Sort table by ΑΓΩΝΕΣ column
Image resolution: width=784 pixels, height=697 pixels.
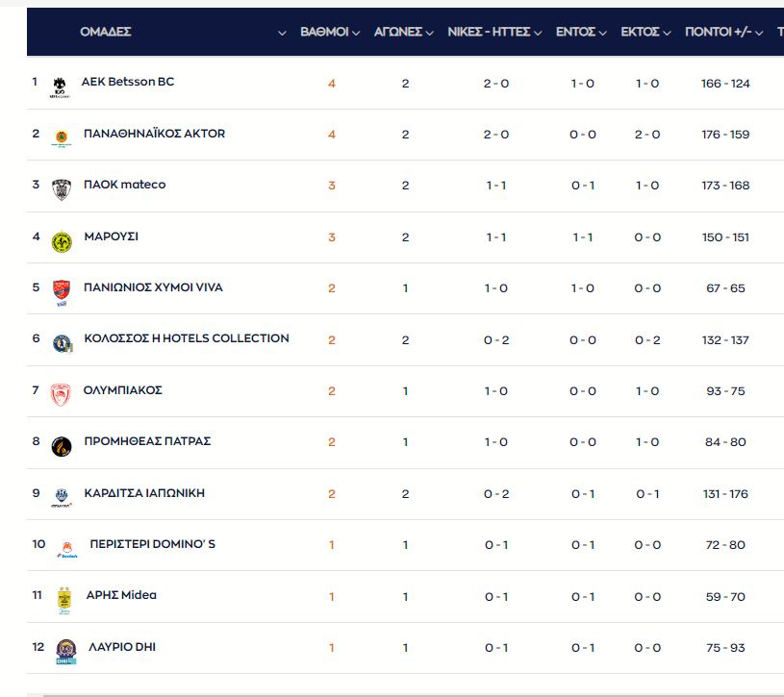click(x=404, y=32)
